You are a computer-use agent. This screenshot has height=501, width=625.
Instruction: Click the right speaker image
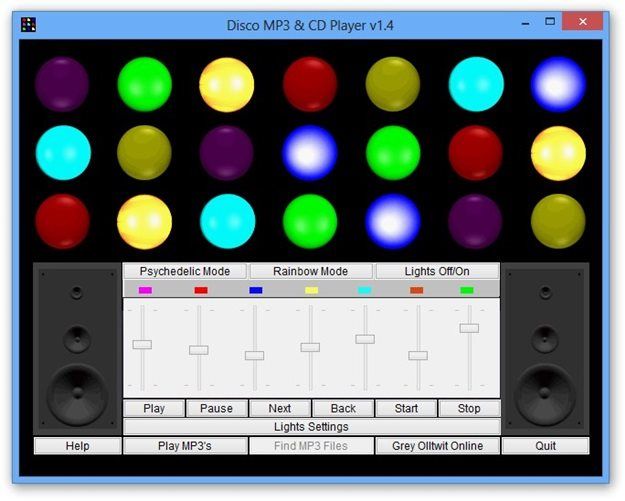click(545, 349)
